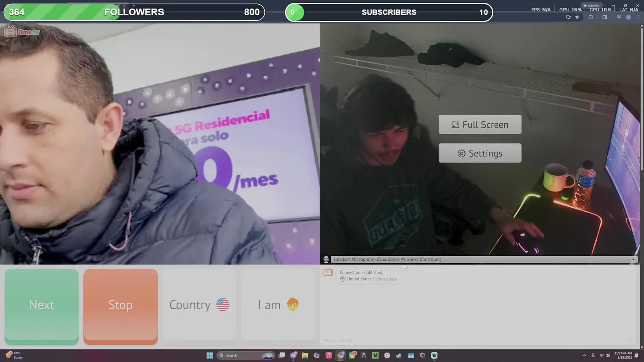Click the 'Connection established.' chat text
Screen dimensions: 644x362
361,272
